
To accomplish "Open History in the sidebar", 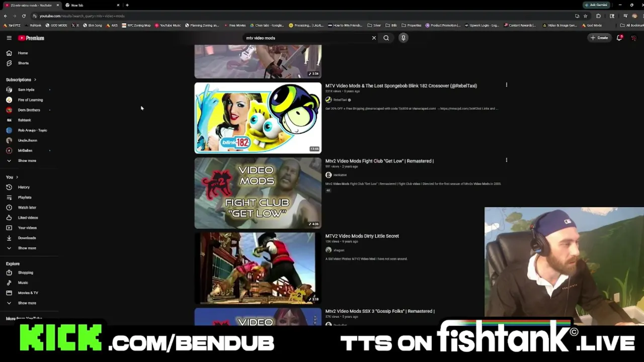I will click(x=18, y=187).
